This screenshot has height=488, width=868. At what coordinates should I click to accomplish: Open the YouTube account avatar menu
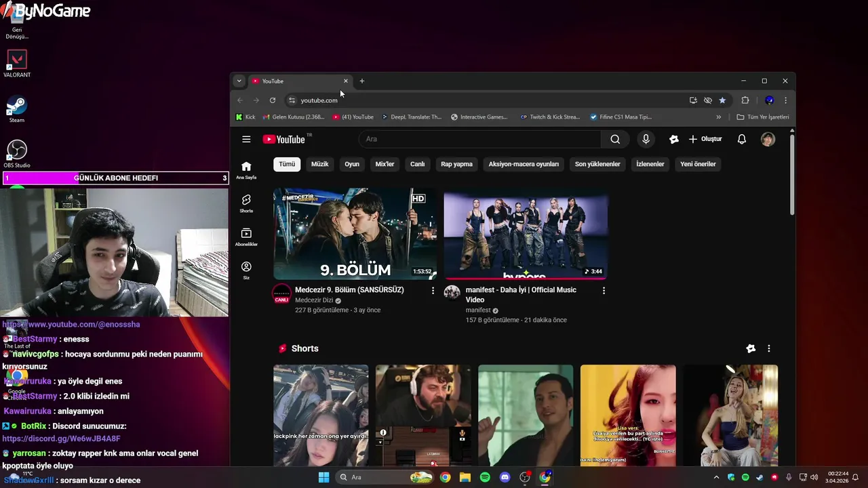768,139
